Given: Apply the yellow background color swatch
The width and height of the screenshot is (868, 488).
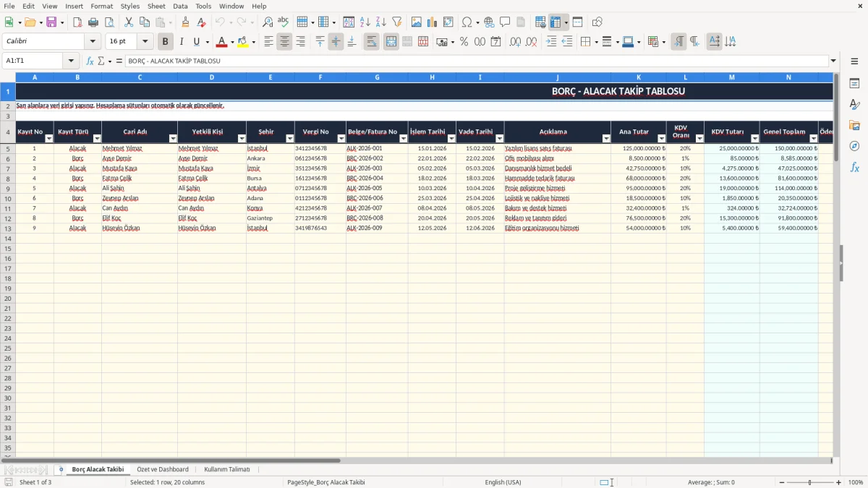Looking at the screenshot, I should point(242,42).
